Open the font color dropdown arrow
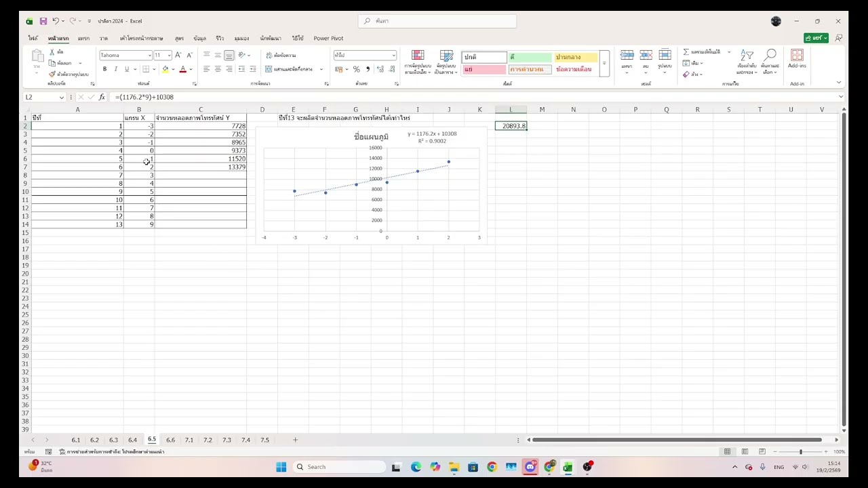This screenshot has width=868, height=488. (x=191, y=69)
